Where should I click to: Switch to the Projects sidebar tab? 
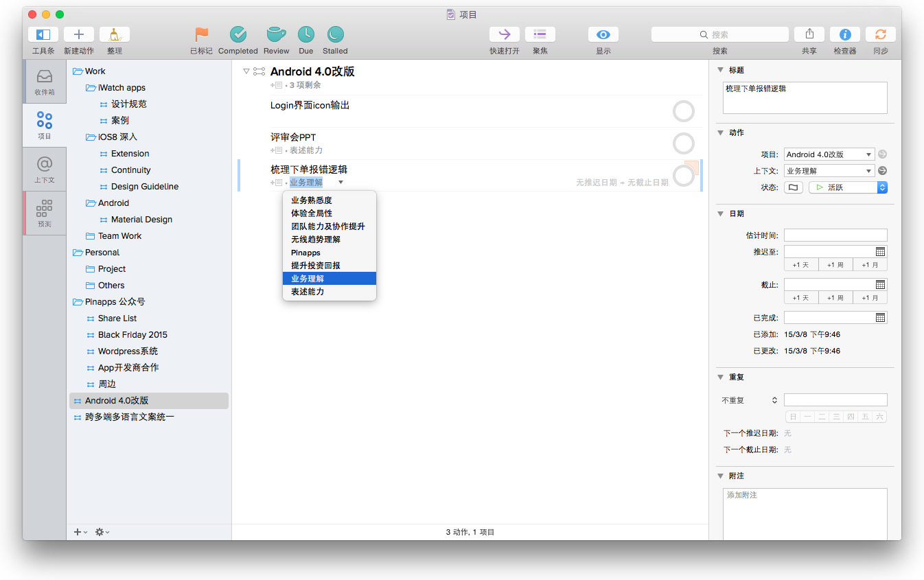[45, 125]
